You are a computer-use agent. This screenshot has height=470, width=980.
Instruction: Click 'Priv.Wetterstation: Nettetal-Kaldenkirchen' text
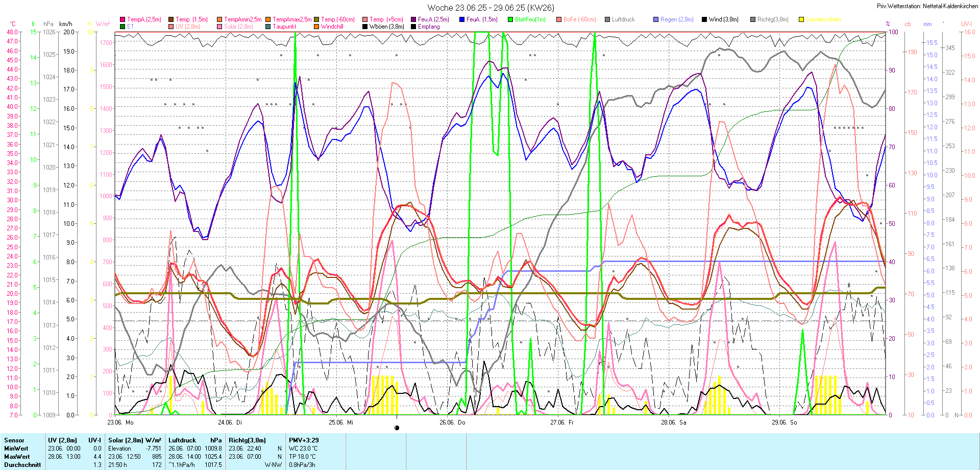[x=927, y=6]
